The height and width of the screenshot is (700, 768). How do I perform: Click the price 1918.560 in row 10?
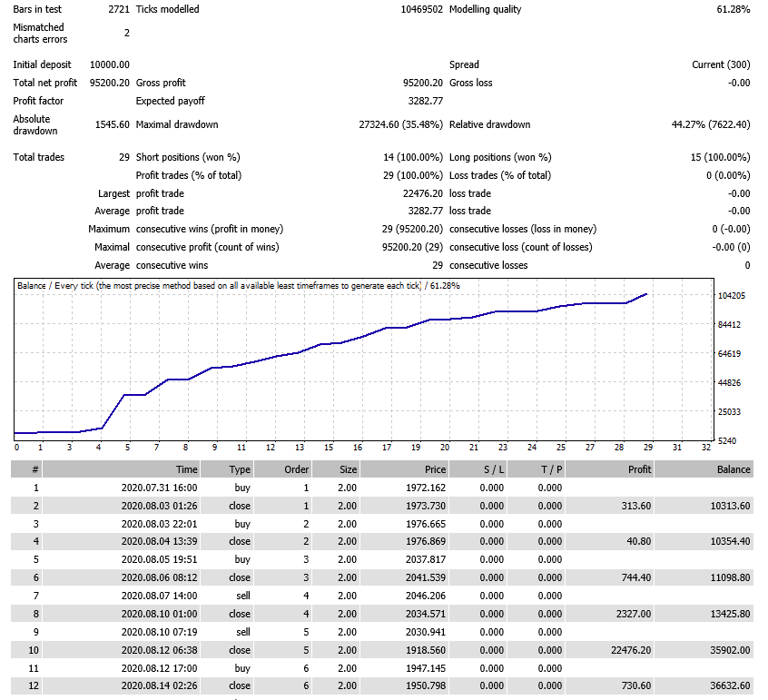pos(426,650)
